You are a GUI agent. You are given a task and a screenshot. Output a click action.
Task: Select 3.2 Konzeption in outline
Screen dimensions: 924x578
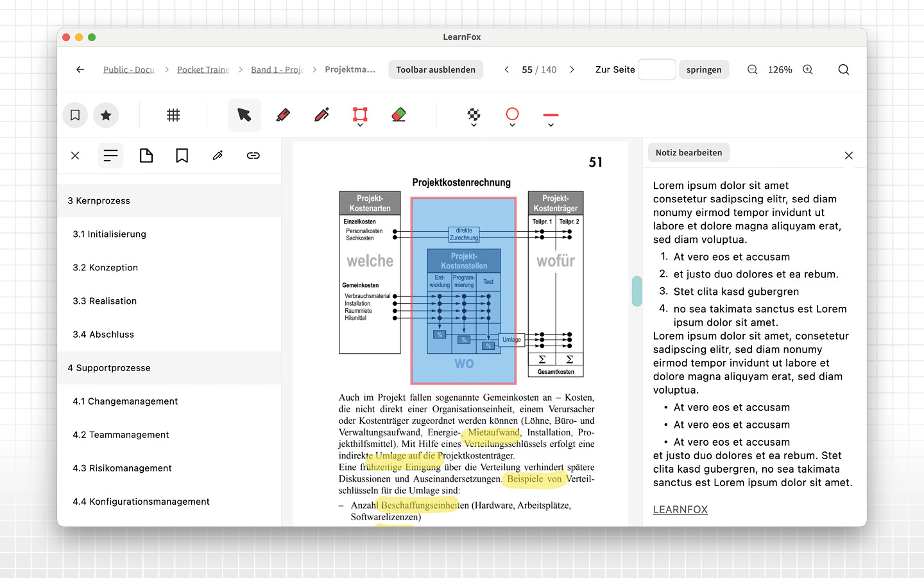click(169, 268)
